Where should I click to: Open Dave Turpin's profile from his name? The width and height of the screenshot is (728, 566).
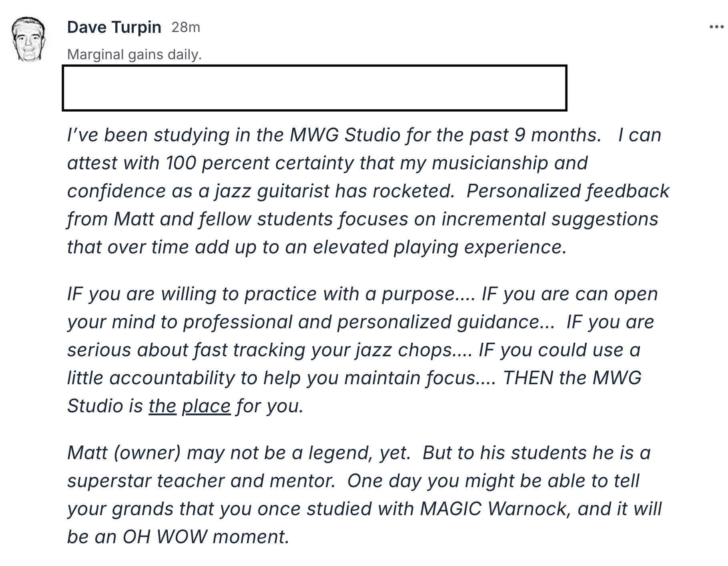point(114,27)
